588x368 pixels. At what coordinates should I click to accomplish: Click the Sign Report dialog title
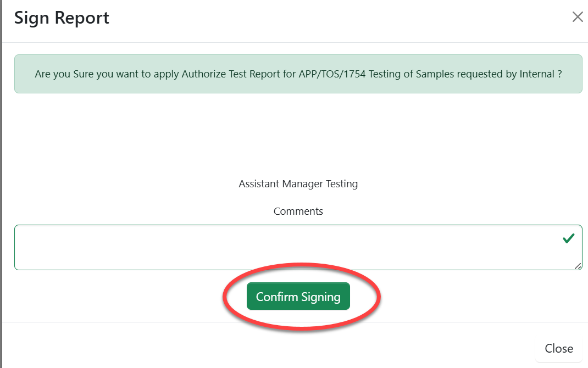(x=62, y=18)
